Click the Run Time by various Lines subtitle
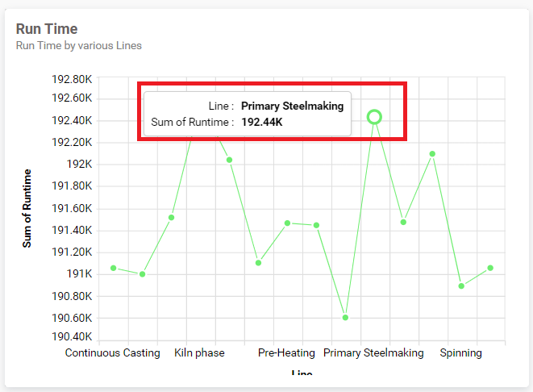Image resolution: width=533 pixels, height=392 pixels. [79, 45]
